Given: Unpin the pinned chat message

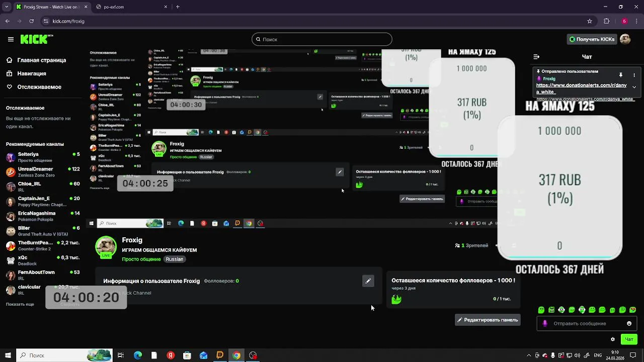Looking at the screenshot, I should pyautogui.click(x=620, y=75).
